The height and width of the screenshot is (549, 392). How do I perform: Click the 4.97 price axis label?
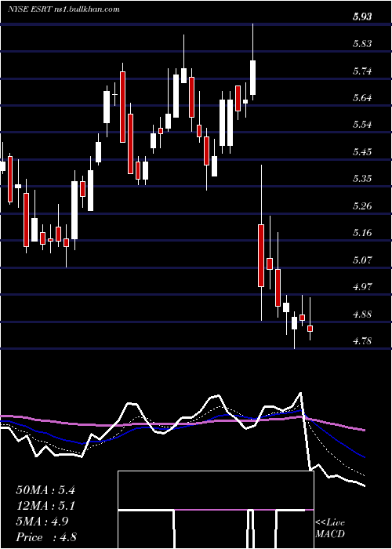tap(362, 287)
